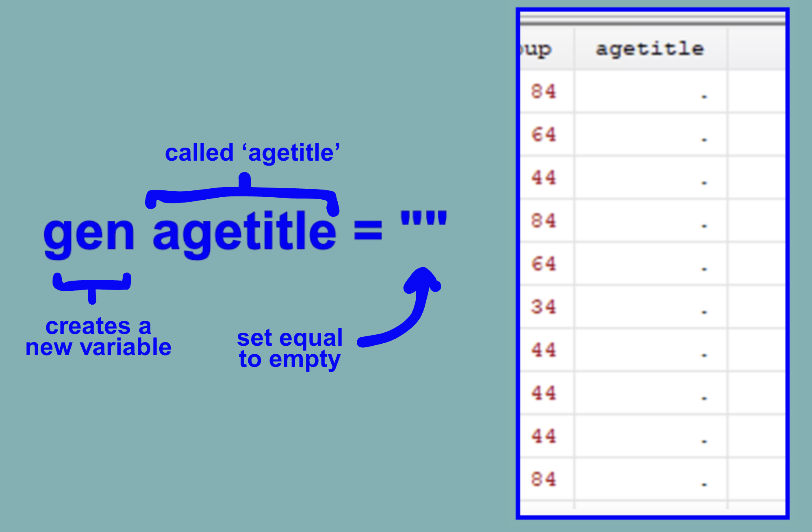812x532 pixels.
Task: Select the last row cell showing 84
Action: coord(544,480)
